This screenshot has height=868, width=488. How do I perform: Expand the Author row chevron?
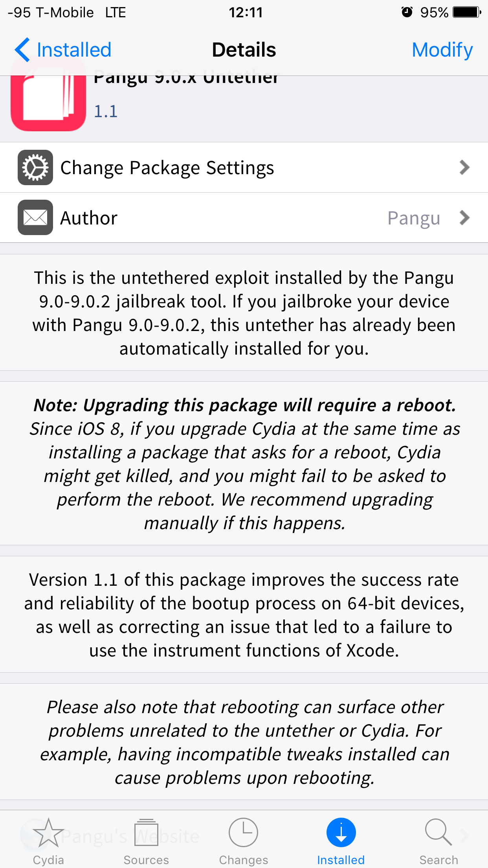click(464, 217)
